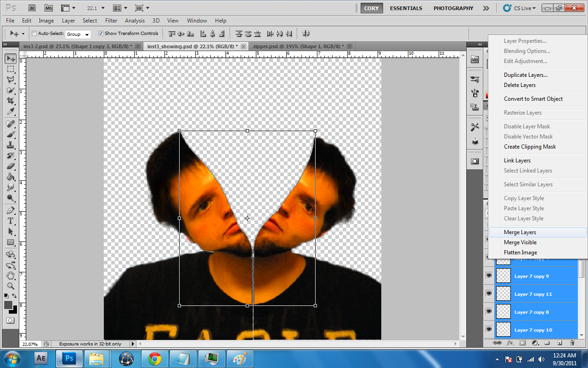Screen dimensions: 588x368
Task: Click the Auto-Align Layers icon
Action: pos(306,34)
